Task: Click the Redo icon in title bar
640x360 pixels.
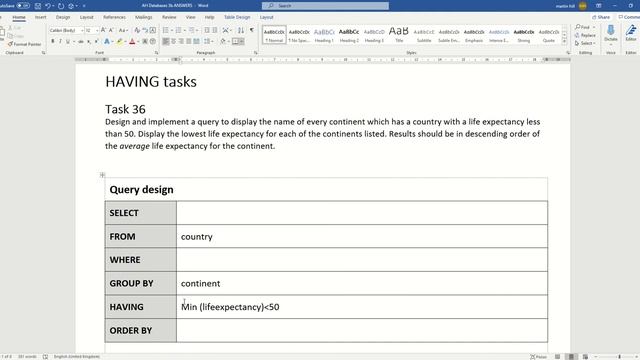Action: [x=61, y=6]
